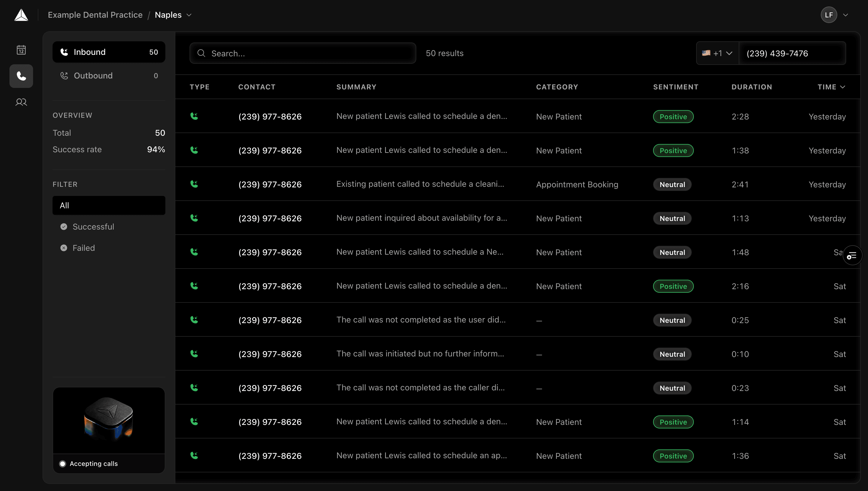
Task: Open the floating filter icon on the right edge
Action: pos(852,256)
